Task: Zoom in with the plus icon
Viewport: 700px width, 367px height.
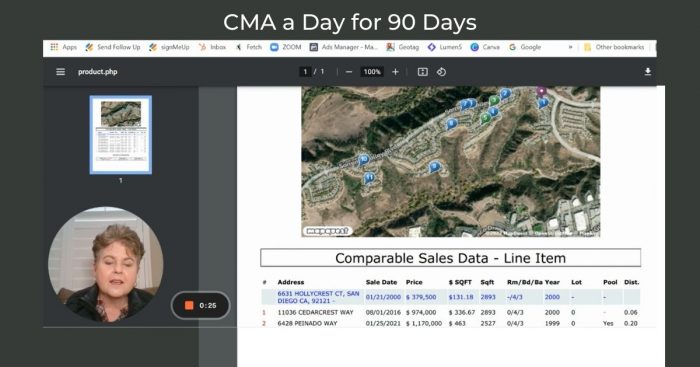Action: tap(395, 72)
